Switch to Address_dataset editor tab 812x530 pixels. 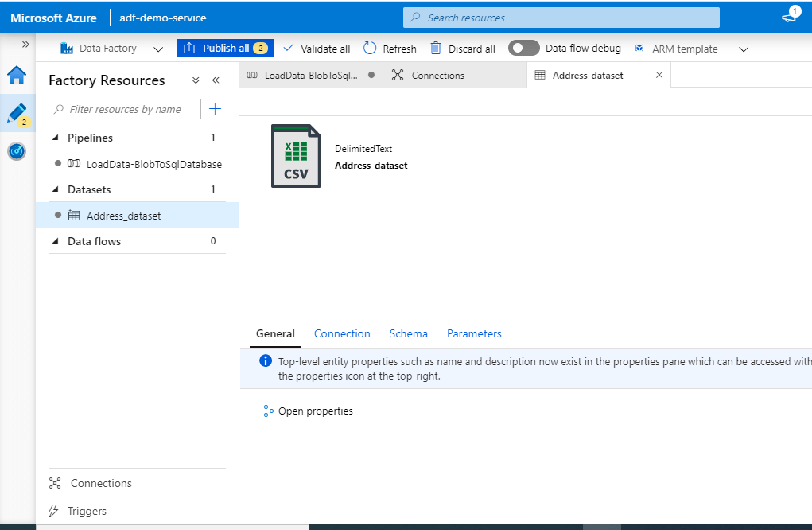588,75
